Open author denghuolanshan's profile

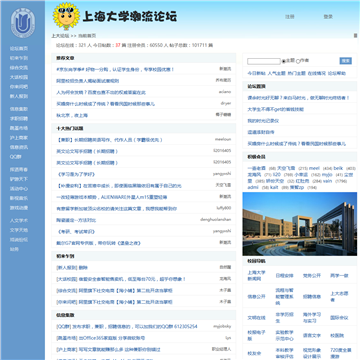click(x=216, y=219)
